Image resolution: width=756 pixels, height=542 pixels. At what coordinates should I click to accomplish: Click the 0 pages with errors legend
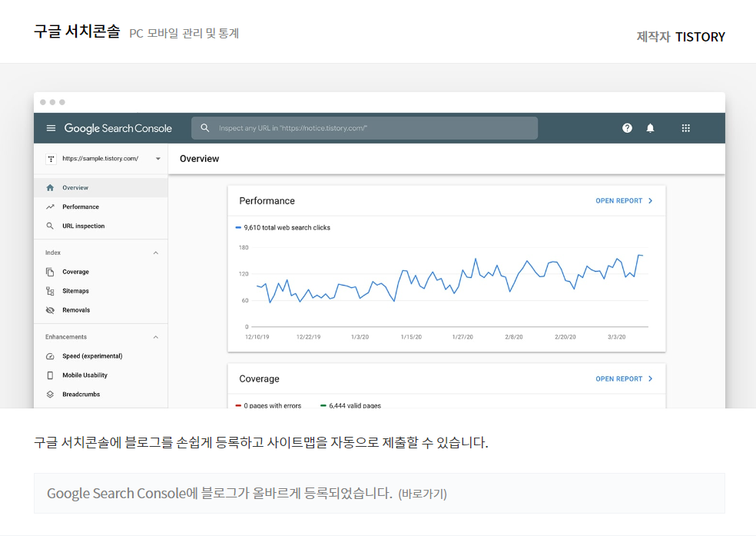(268, 405)
